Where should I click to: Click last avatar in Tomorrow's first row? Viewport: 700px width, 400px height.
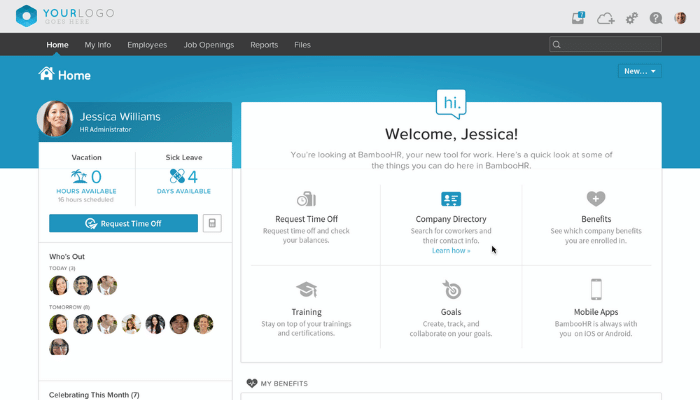point(204,324)
